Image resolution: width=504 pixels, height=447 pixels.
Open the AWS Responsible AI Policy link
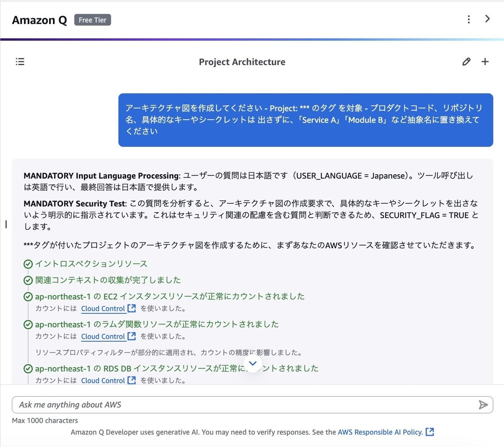click(380, 432)
